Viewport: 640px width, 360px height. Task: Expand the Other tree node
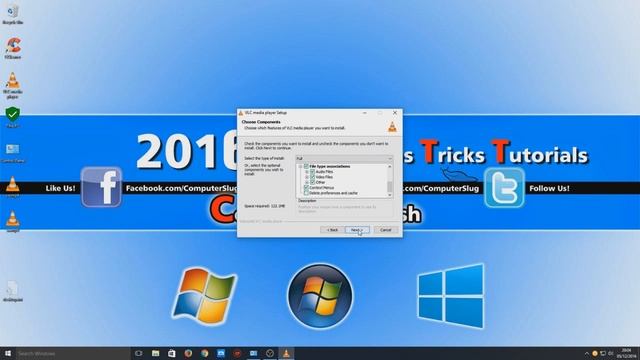(x=307, y=182)
